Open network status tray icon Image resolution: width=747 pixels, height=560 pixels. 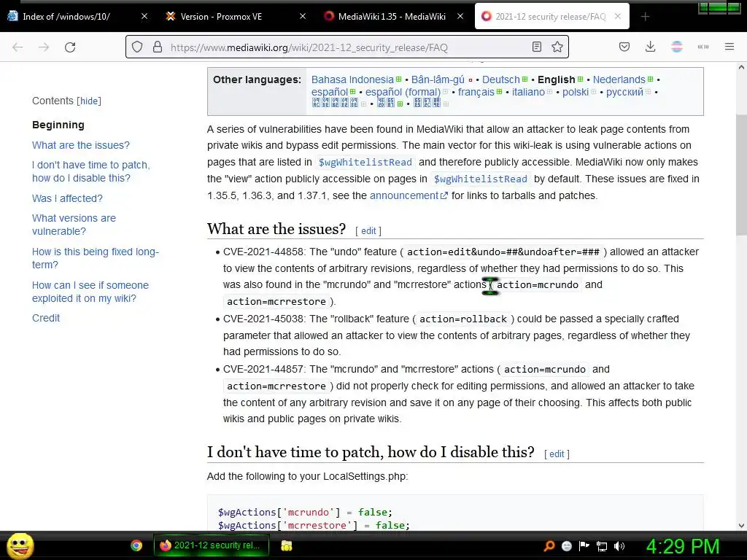click(x=602, y=546)
